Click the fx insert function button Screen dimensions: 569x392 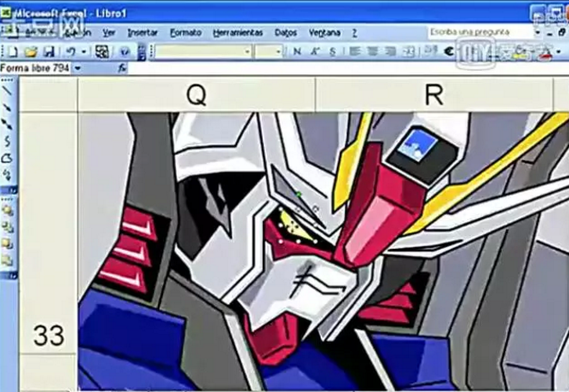[122, 68]
